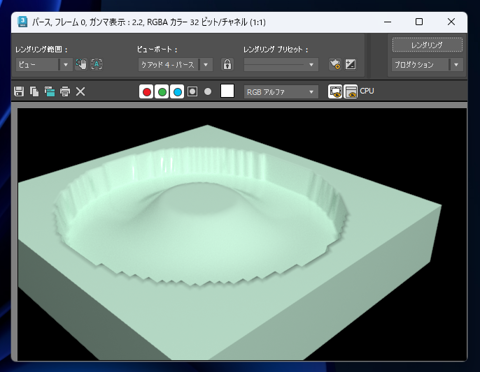Show the alpha channel

click(192, 92)
